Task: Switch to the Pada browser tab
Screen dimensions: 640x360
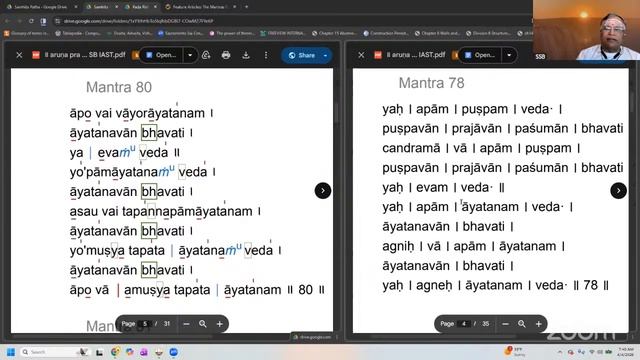Action: pyautogui.click(x=140, y=7)
